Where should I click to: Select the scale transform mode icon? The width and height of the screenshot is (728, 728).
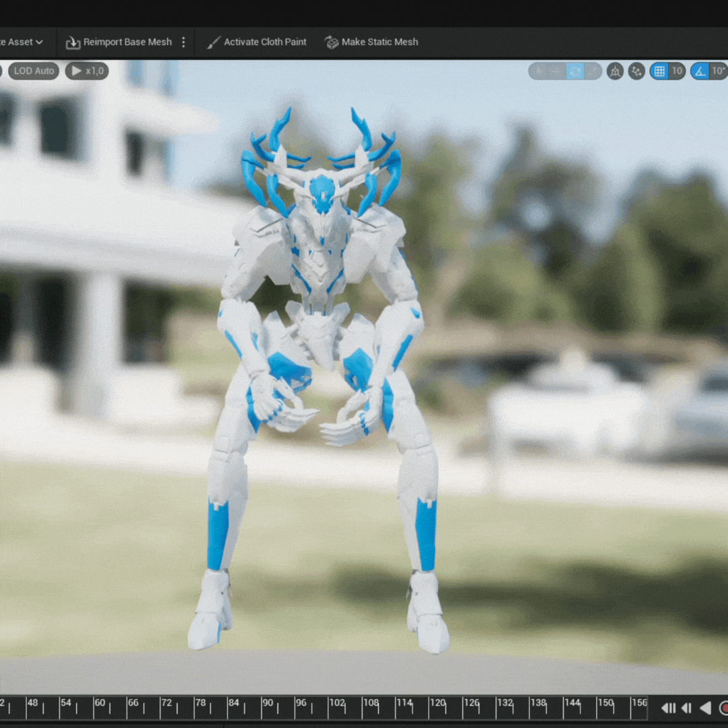pyautogui.click(x=593, y=71)
